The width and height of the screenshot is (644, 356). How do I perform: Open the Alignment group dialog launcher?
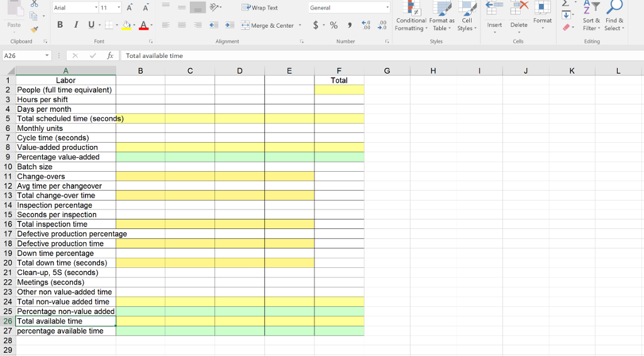(x=302, y=42)
